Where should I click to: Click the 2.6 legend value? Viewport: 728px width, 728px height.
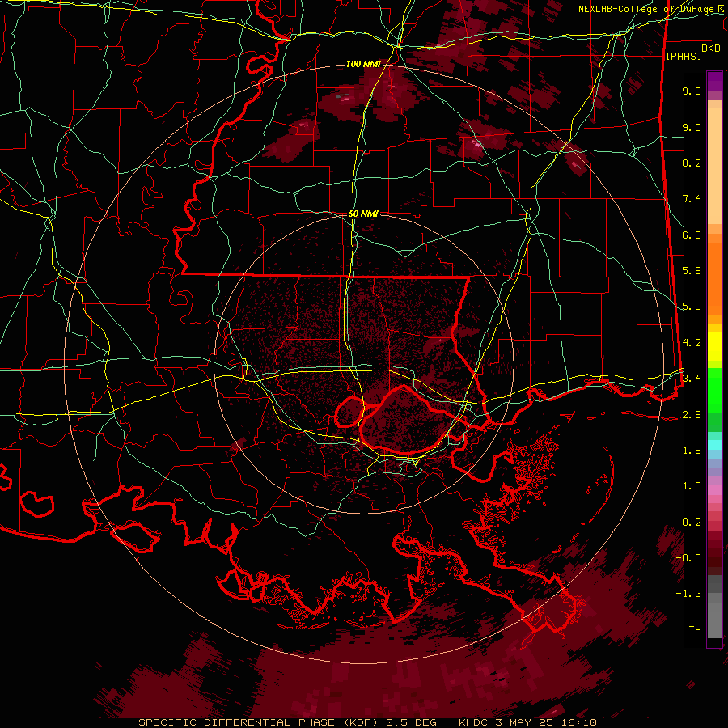[x=692, y=415]
